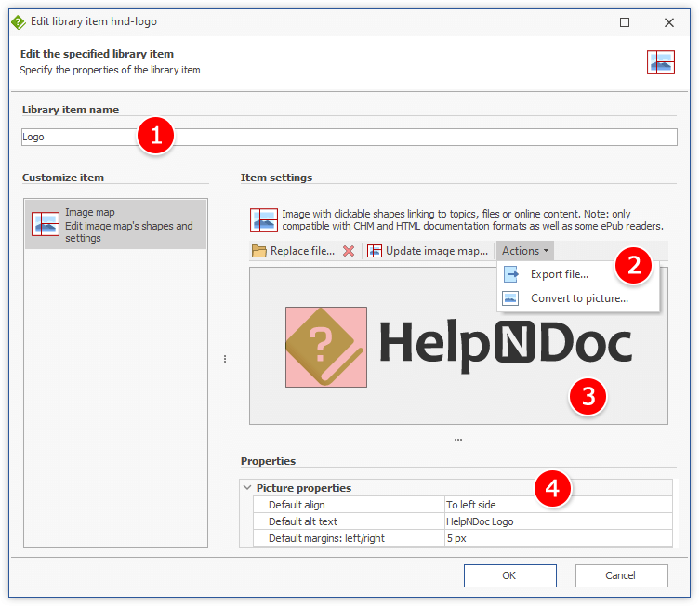Click the Replace file folder icon
This screenshot has height=607, width=700.
(x=259, y=251)
